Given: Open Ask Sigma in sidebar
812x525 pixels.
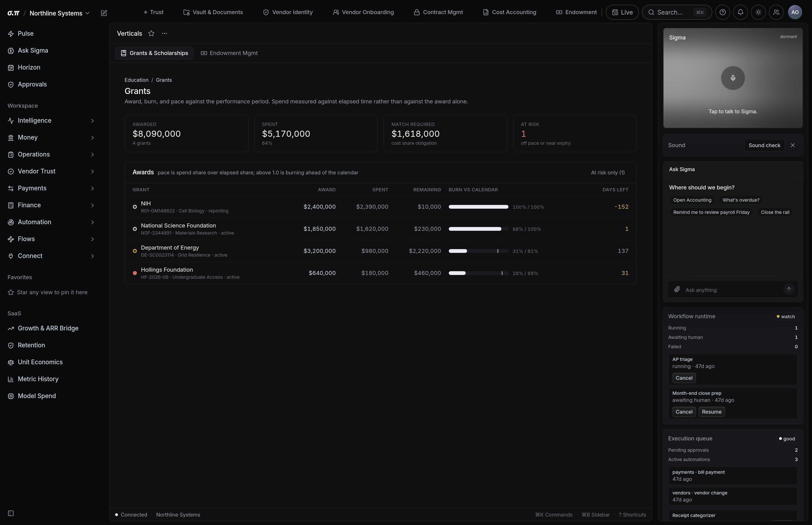Looking at the screenshot, I should tap(51, 51).
